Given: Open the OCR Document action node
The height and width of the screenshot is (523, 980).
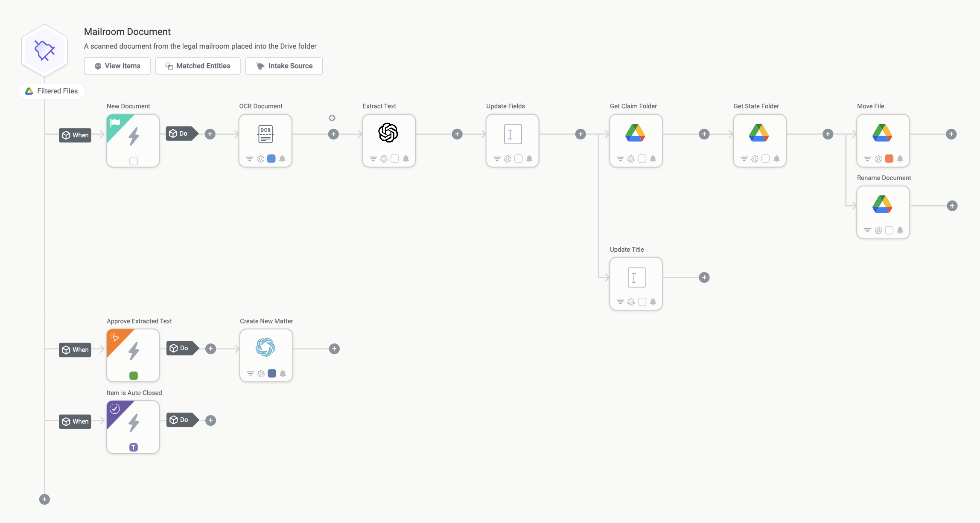Looking at the screenshot, I should (265, 140).
